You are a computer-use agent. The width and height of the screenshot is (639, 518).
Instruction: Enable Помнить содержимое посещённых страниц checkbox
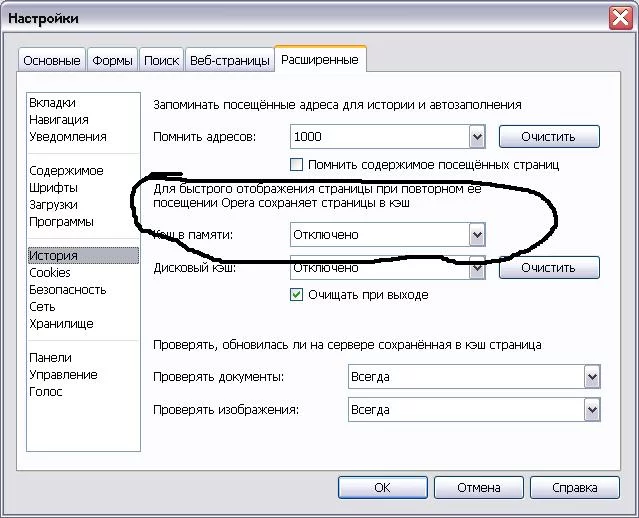coord(296,165)
